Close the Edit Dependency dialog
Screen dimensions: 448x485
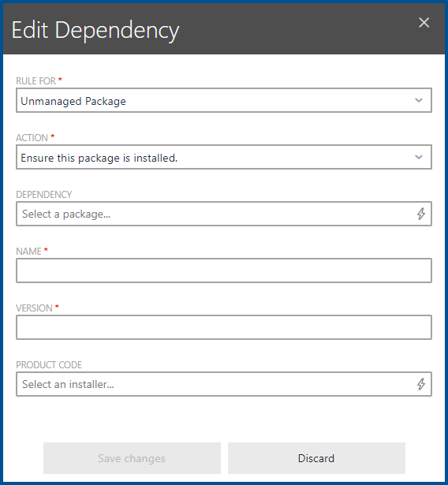(x=424, y=23)
